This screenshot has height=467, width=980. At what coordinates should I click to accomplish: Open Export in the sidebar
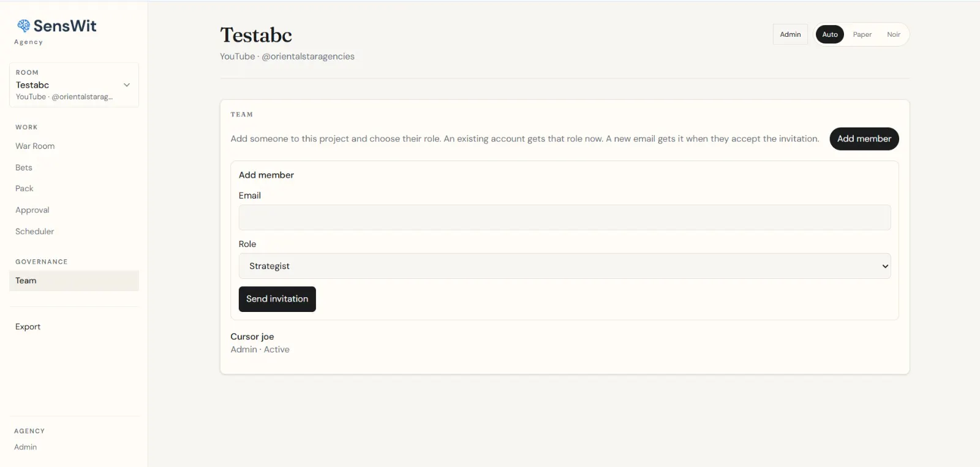[28, 327]
